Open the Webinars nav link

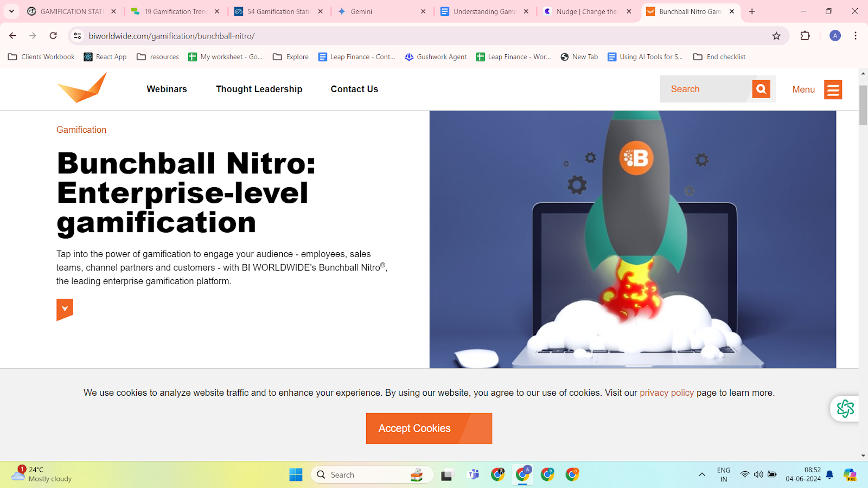pyautogui.click(x=167, y=89)
